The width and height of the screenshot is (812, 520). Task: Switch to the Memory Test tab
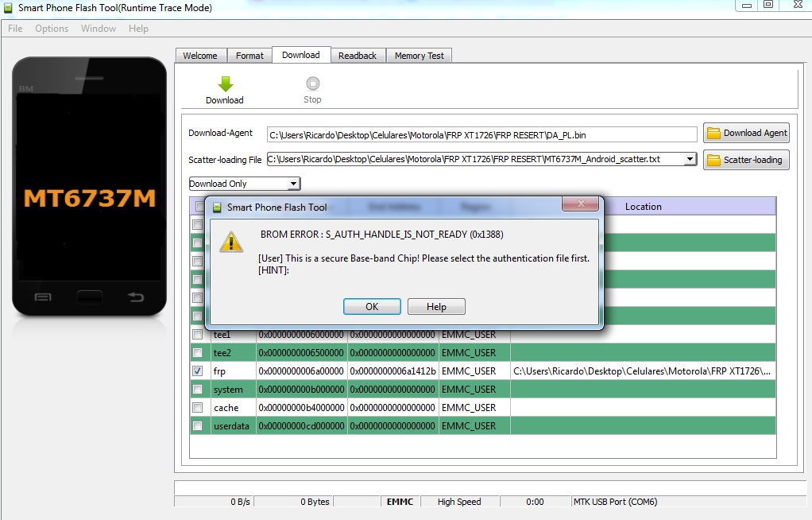click(419, 56)
